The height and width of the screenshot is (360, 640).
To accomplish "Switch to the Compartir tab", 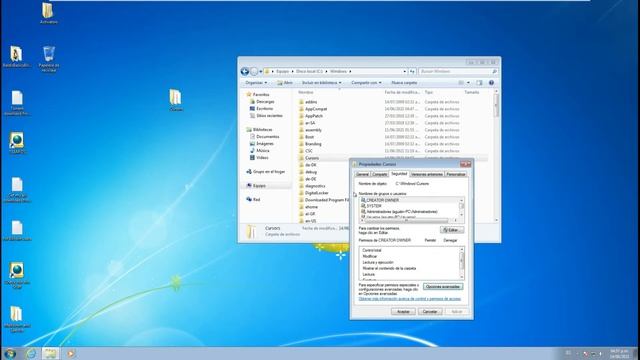I will point(380,174).
